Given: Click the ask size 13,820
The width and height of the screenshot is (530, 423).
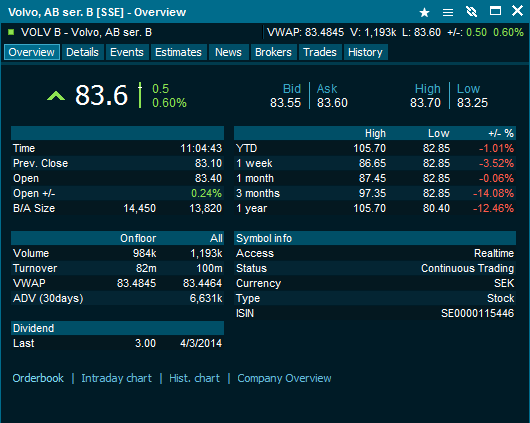Looking at the screenshot, I should [206, 208].
